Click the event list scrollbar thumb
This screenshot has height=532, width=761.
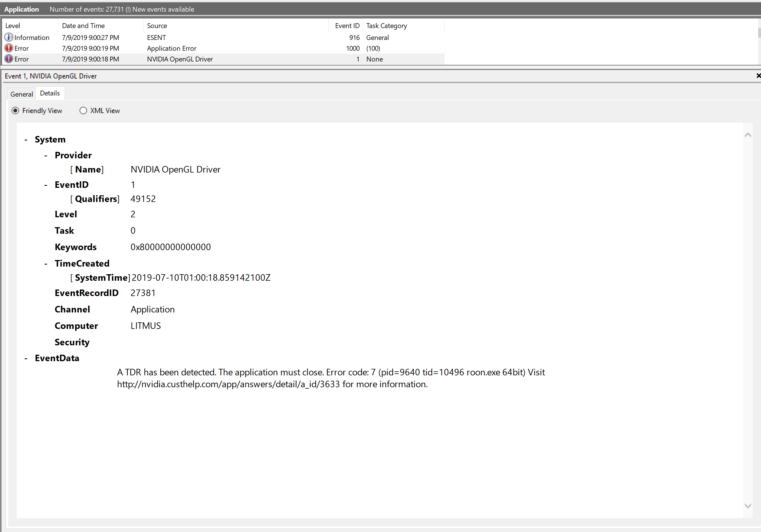click(759, 33)
